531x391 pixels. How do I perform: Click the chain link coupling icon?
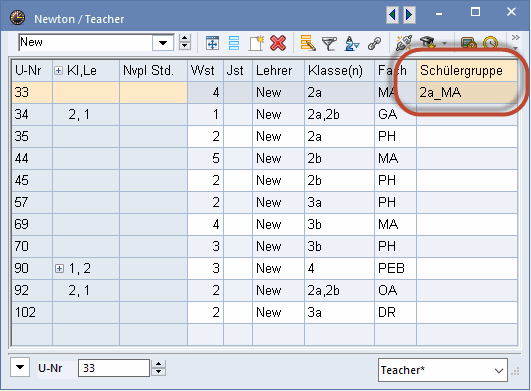374,44
